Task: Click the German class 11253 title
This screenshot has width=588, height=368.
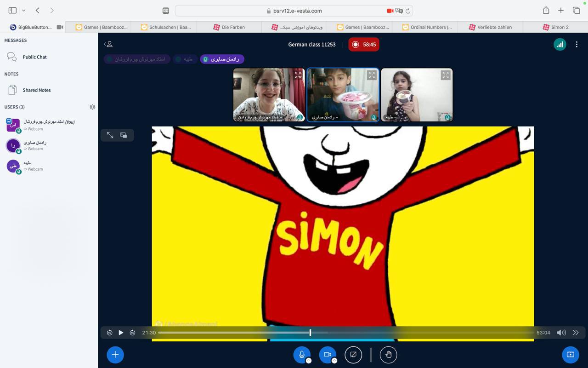Action: click(x=312, y=45)
